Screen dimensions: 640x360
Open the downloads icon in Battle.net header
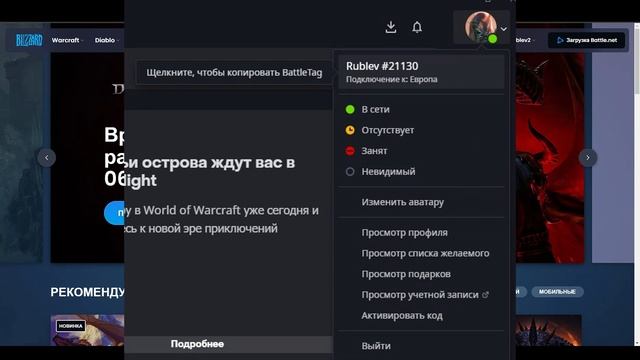pos(391,27)
